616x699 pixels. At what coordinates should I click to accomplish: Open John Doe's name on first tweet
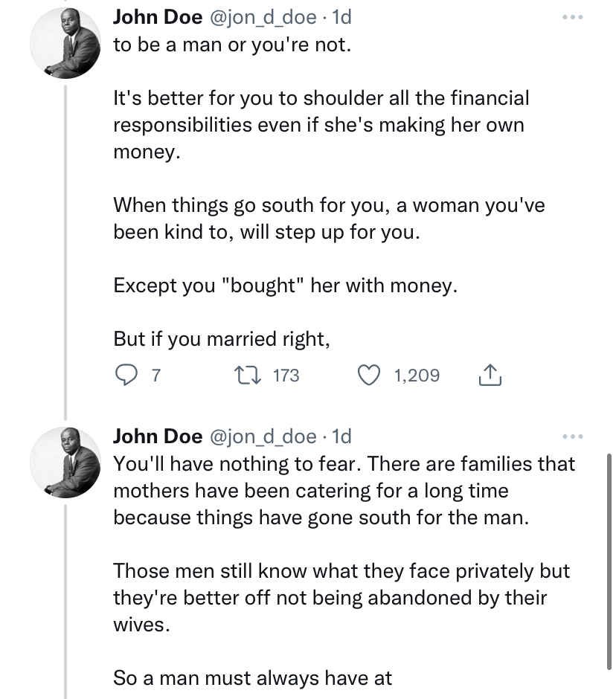pos(157,16)
